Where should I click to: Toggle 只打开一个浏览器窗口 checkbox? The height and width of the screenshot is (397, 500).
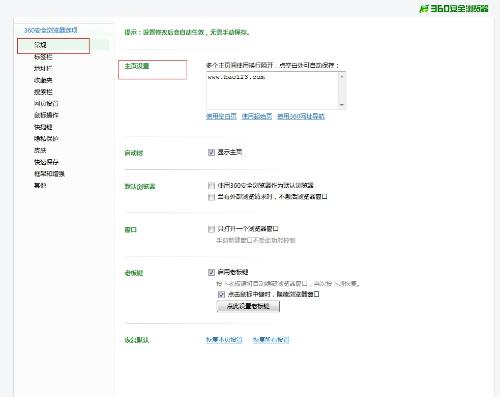click(211, 229)
